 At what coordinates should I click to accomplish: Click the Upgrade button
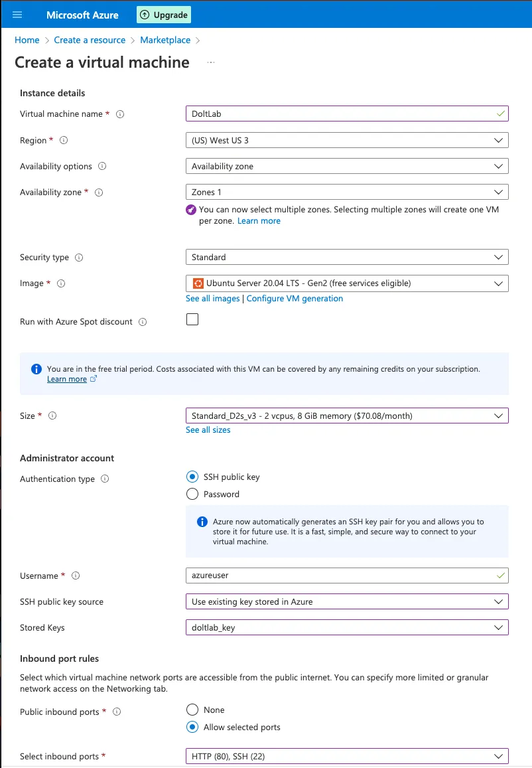click(163, 14)
